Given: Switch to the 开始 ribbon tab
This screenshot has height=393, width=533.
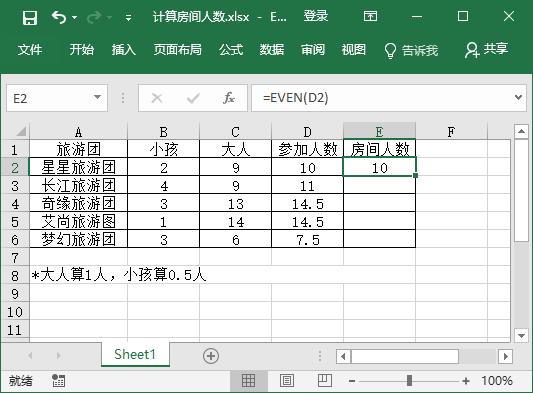Looking at the screenshot, I should point(82,50).
